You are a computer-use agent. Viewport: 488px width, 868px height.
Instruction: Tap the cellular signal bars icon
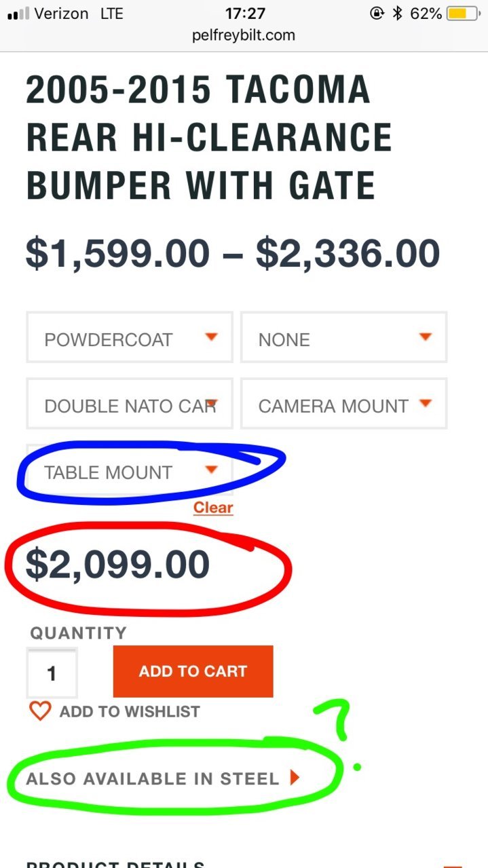pos(18,14)
